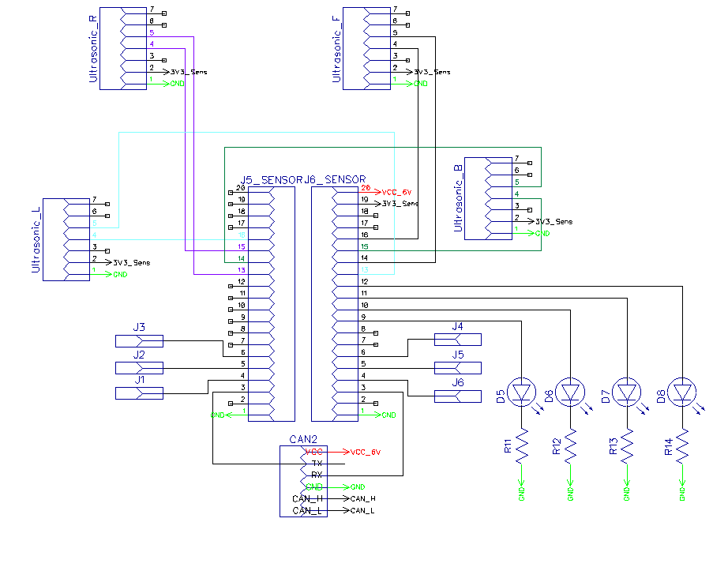The height and width of the screenshot is (571, 728).
Task: Select the Ultrasonic_F connector block
Action: pos(367,48)
